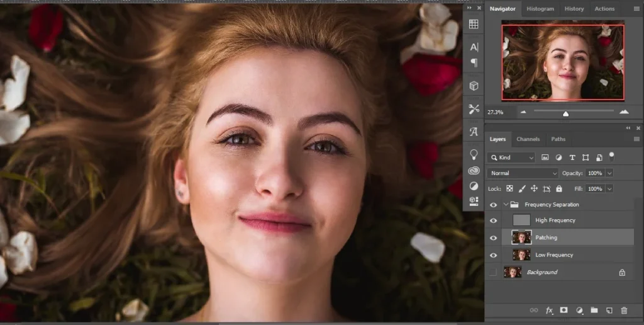Click the Opacity 100% field

coord(595,173)
